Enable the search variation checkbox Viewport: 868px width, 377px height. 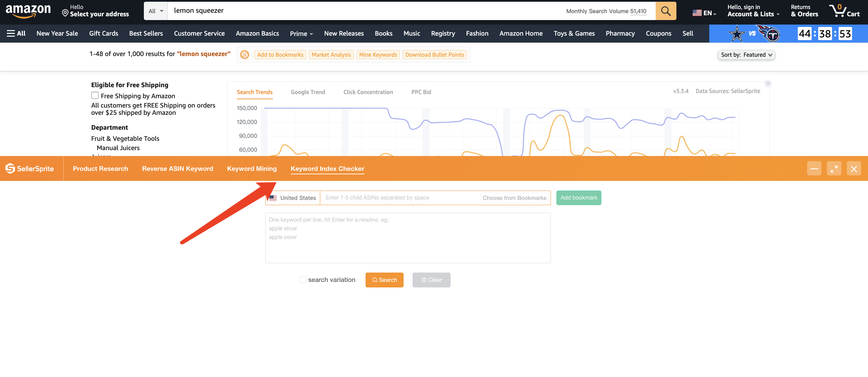(303, 279)
